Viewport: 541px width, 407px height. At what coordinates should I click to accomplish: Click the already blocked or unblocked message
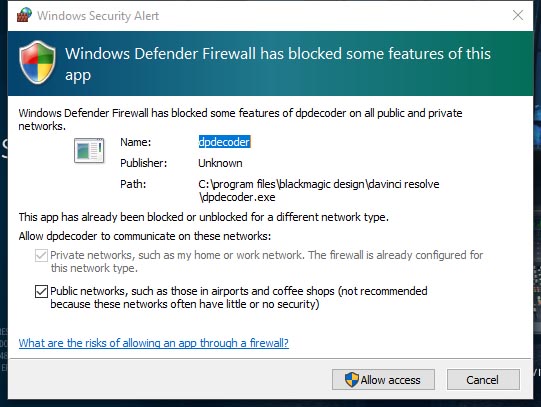click(x=204, y=217)
